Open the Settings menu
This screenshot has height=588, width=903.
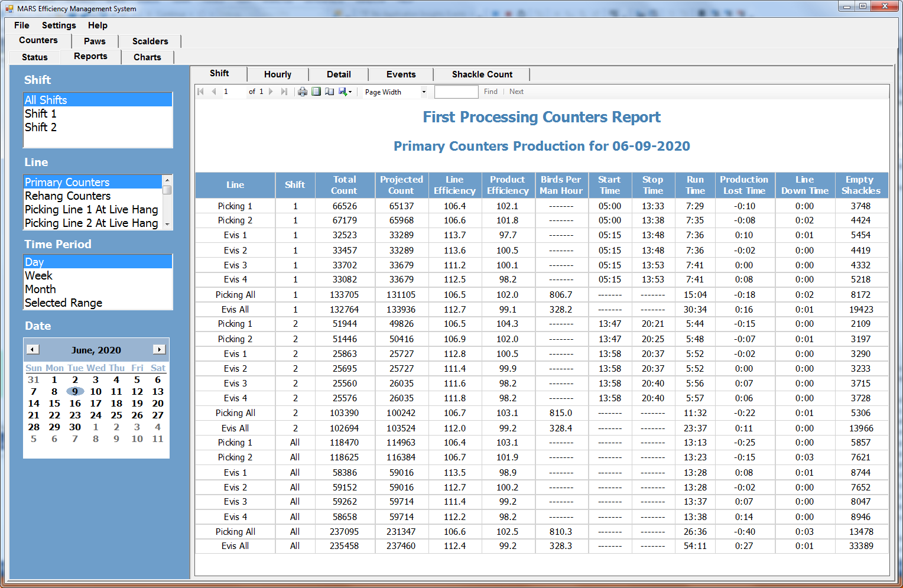[59, 25]
